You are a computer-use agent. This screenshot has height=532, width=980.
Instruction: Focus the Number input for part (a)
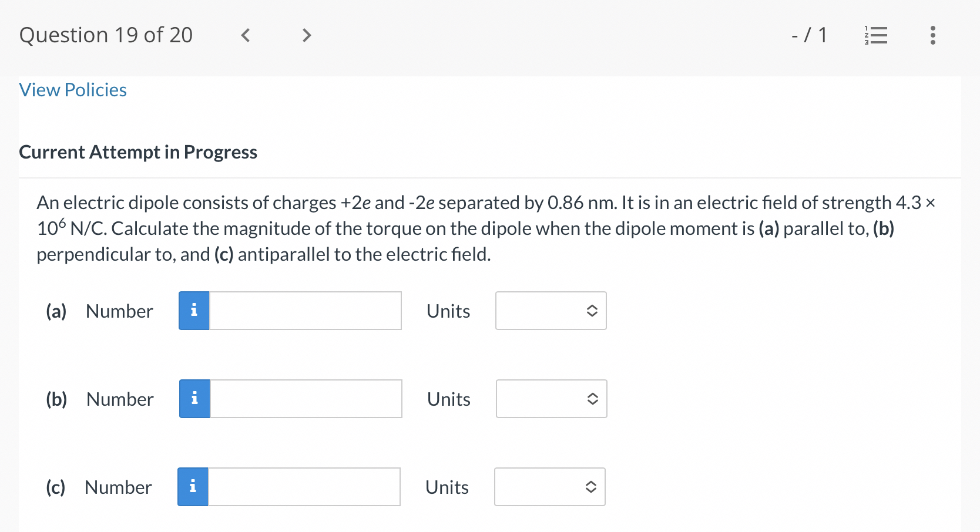tap(306, 311)
